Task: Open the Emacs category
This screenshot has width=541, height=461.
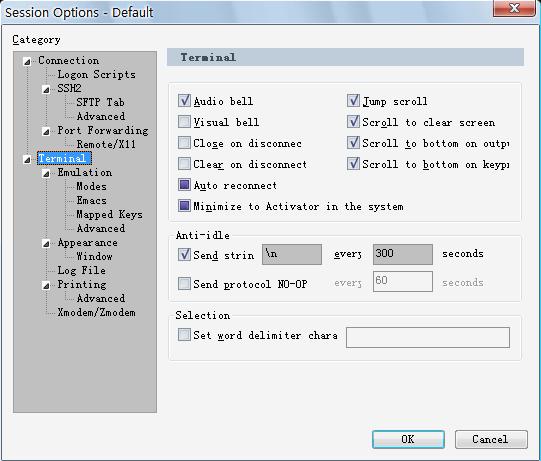Action: [x=91, y=200]
